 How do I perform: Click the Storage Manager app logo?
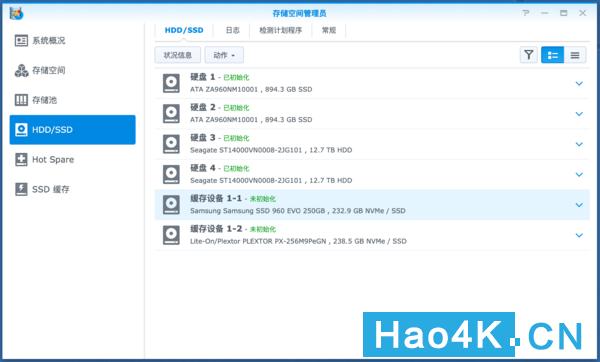point(16,13)
